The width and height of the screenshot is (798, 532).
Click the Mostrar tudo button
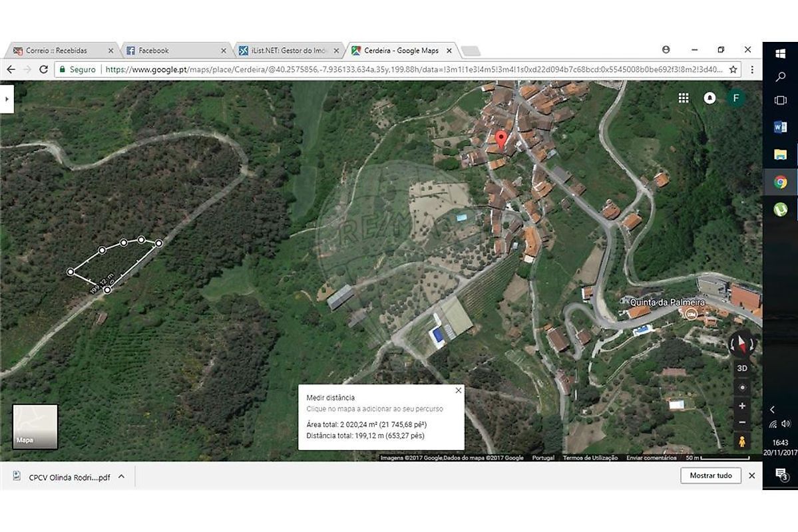tap(710, 475)
